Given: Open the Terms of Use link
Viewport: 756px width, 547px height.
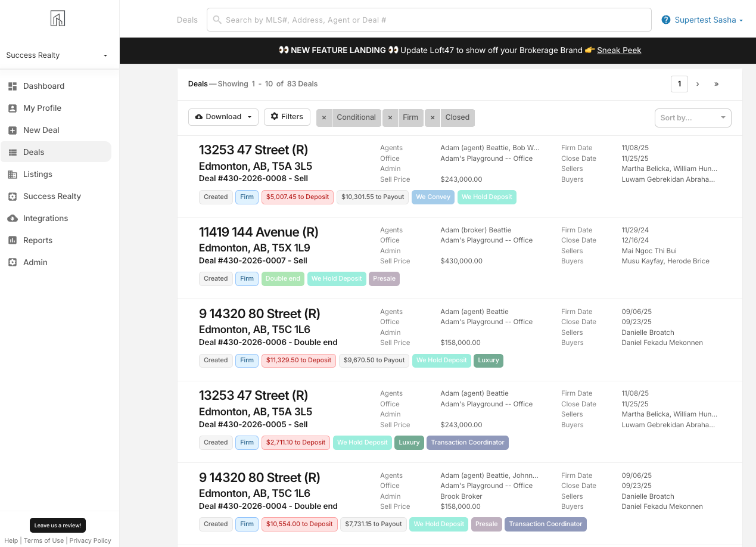Looking at the screenshot, I should tap(43, 540).
